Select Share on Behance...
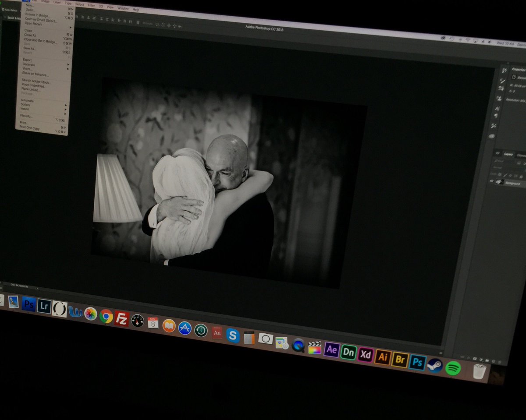Screen dimensions: 526x420 (35, 74)
